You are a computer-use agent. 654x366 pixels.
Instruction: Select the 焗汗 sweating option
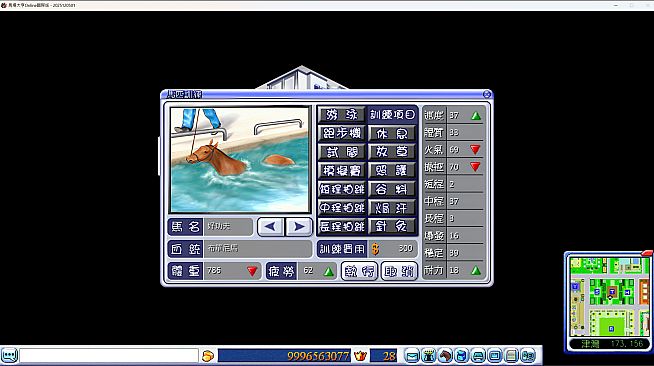click(392, 208)
